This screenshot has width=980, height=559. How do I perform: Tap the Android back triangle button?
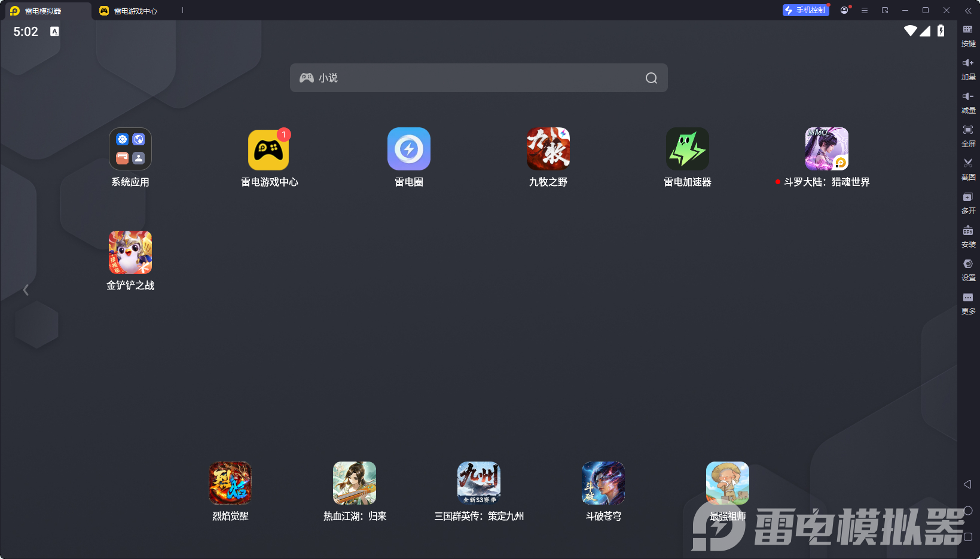(x=967, y=484)
